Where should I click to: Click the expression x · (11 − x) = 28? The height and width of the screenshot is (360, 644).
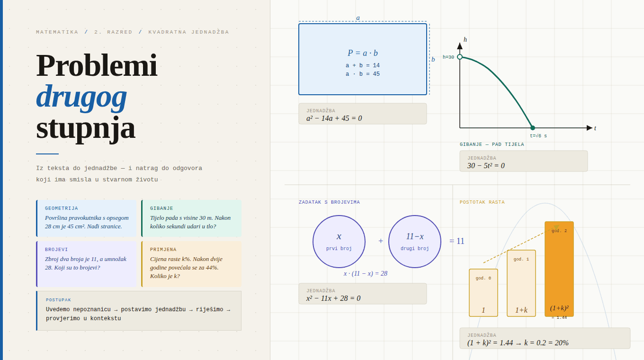pyautogui.click(x=366, y=273)
